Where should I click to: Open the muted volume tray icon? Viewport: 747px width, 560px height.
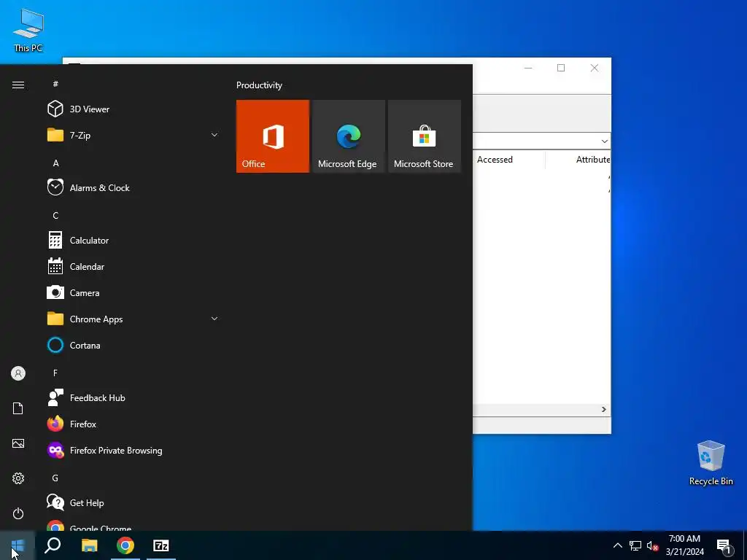pyautogui.click(x=652, y=545)
